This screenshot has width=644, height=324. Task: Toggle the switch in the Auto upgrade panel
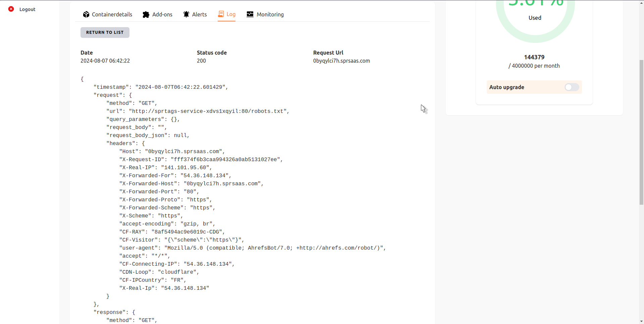click(x=572, y=87)
